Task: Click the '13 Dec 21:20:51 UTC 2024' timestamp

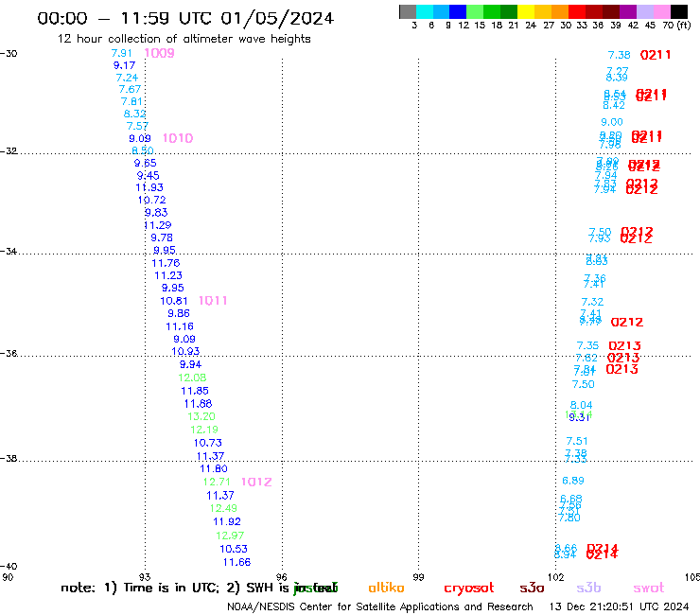Action: click(x=619, y=606)
